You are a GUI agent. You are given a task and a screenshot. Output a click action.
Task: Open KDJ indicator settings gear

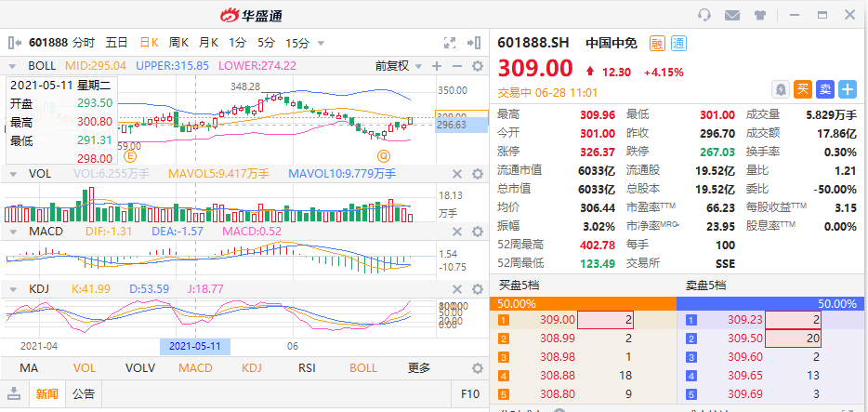477,289
